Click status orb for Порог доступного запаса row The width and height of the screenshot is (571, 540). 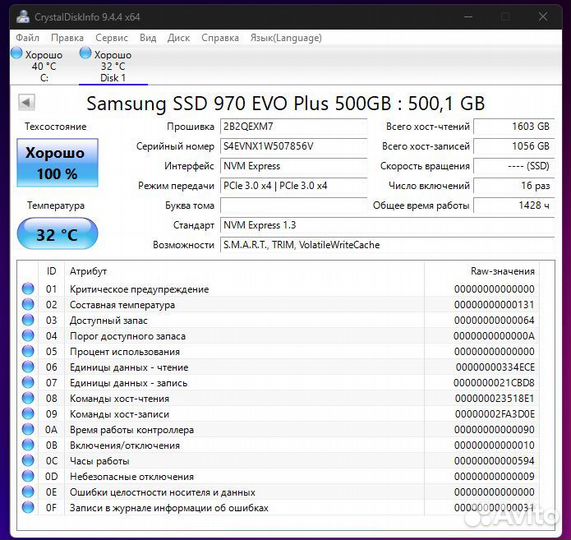[28, 336]
